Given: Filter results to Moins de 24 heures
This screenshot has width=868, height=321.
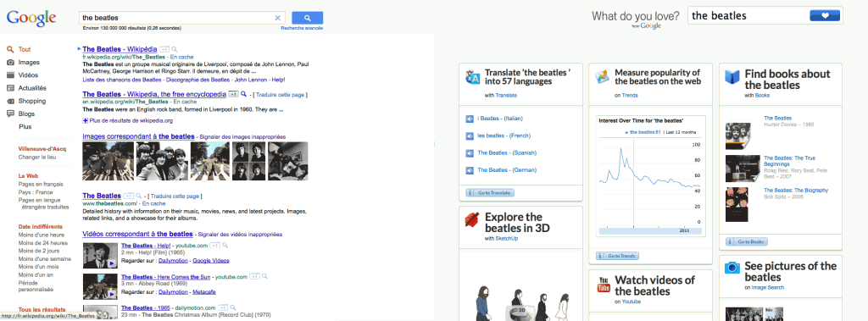Looking at the screenshot, I should pyautogui.click(x=42, y=243).
